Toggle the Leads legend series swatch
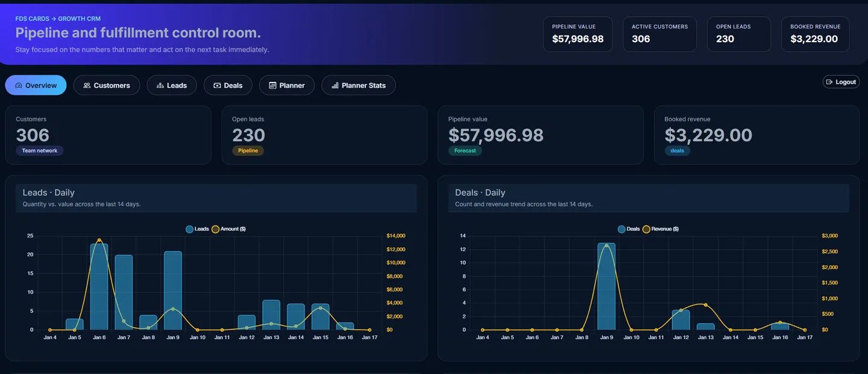The image size is (868, 374). tap(190, 229)
